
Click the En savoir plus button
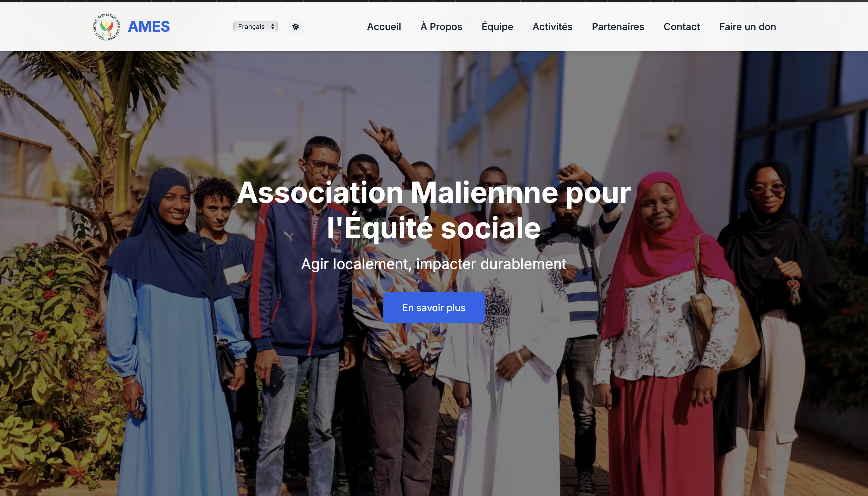coord(434,308)
